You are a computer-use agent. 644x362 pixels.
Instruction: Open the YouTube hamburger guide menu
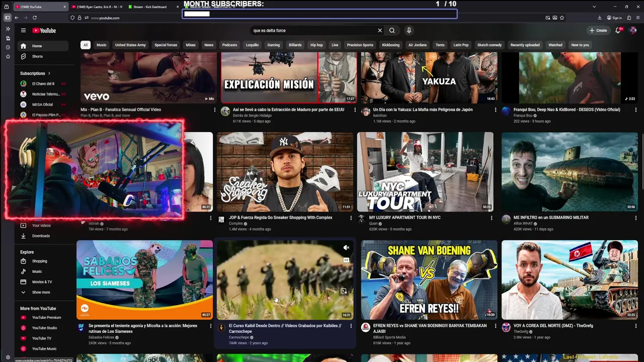pos(23,30)
